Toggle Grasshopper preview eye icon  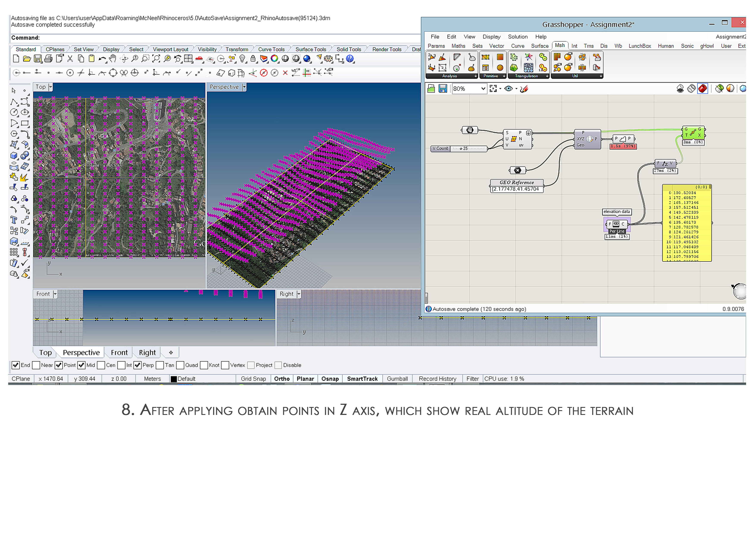tap(508, 88)
